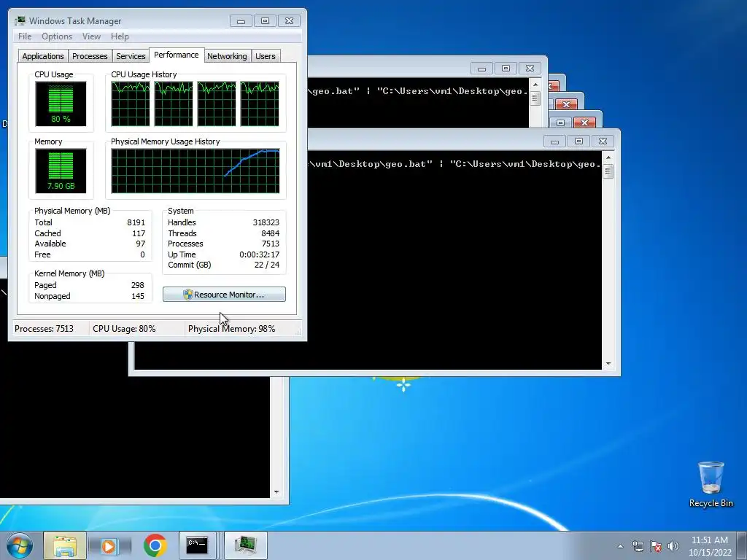747x560 pixels.
Task: Show hidden system tray icons
Action: coord(620,546)
